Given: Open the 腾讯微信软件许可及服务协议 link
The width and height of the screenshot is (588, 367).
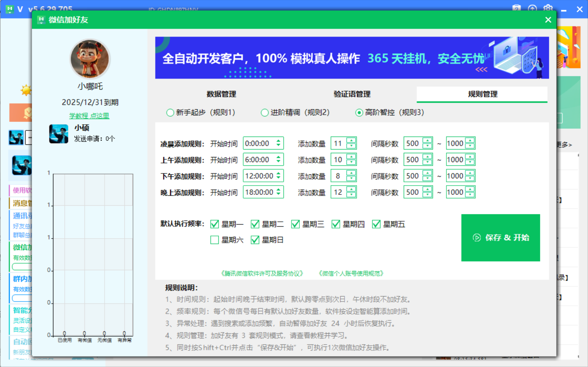Looking at the screenshot, I should click(262, 273).
